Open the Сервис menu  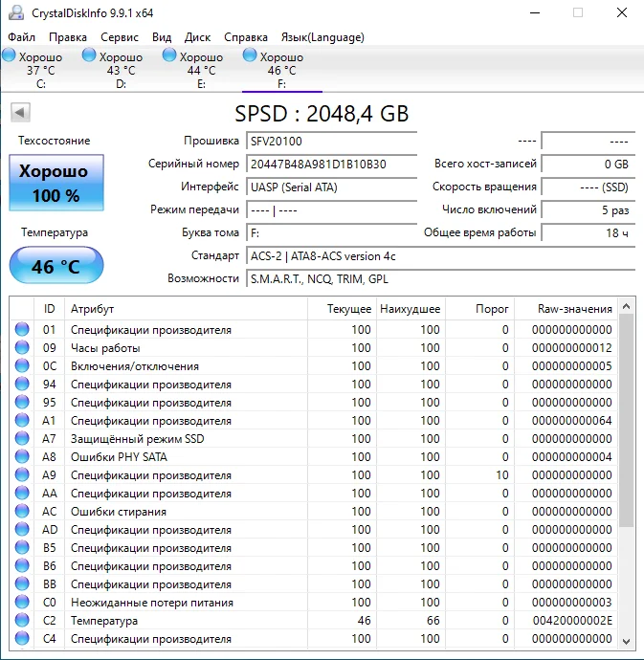tap(120, 37)
